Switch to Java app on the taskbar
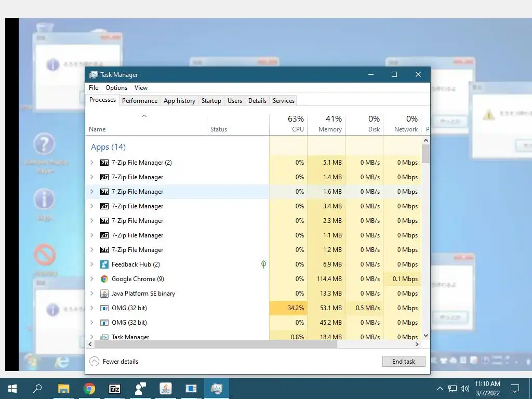Screen dimensions: 532x399 [x=166, y=389]
